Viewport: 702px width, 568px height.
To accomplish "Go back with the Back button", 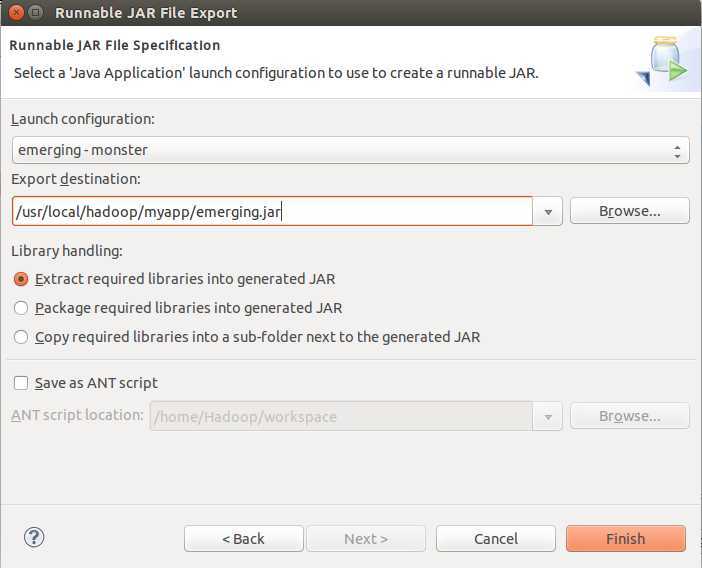I will [243, 538].
